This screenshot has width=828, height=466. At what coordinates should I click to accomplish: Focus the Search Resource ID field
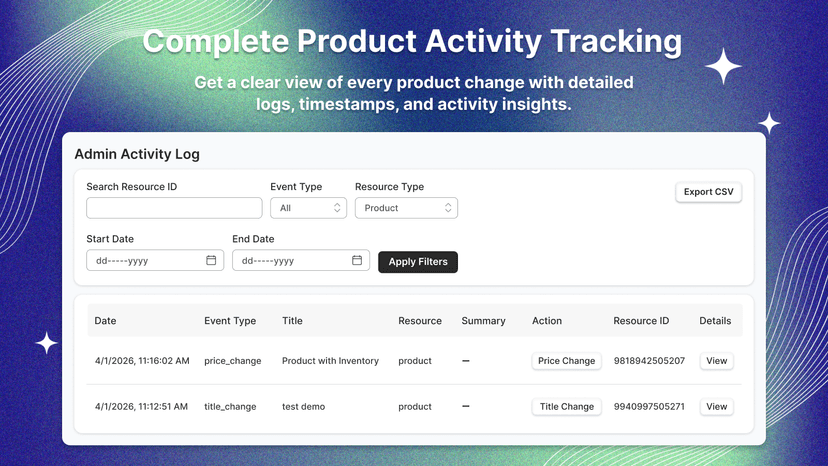point(174,208)
